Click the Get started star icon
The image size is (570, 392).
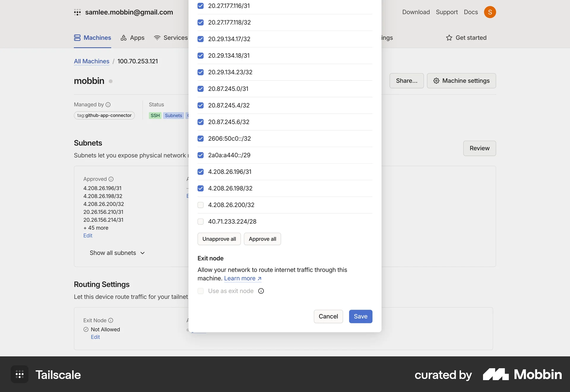point(449,38)
